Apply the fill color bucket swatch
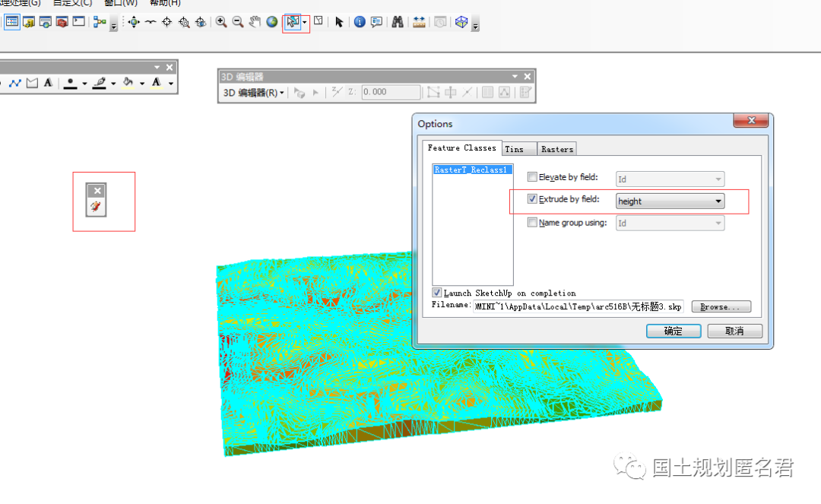This screenshot has height=504, width=821. (x=128, y=83)
